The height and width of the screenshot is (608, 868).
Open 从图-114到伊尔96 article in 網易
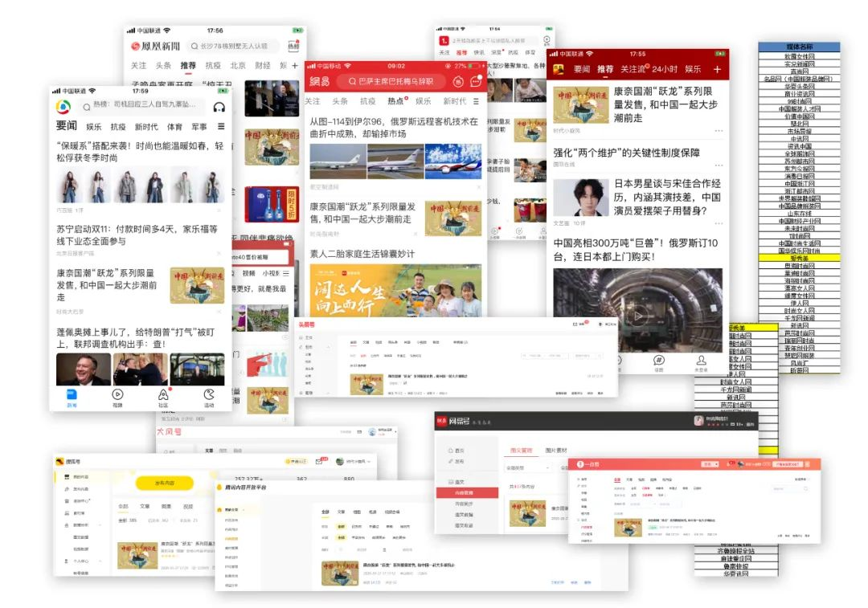(x=394, y=128)
